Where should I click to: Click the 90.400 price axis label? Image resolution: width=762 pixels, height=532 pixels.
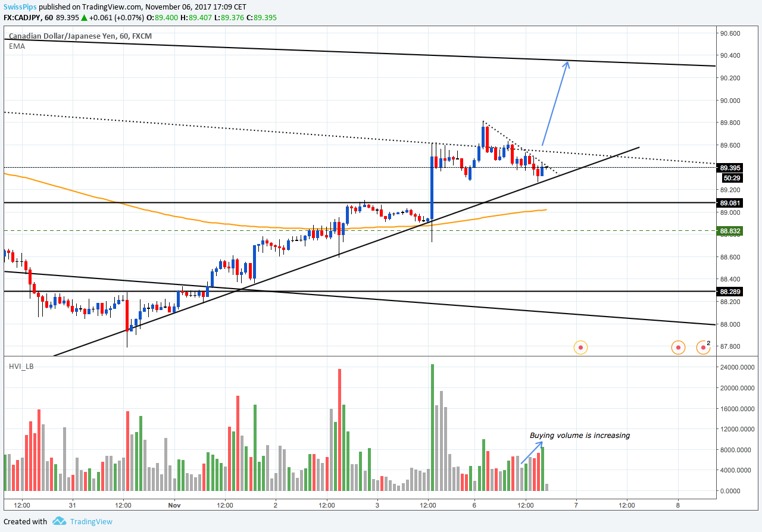point(730,55)
